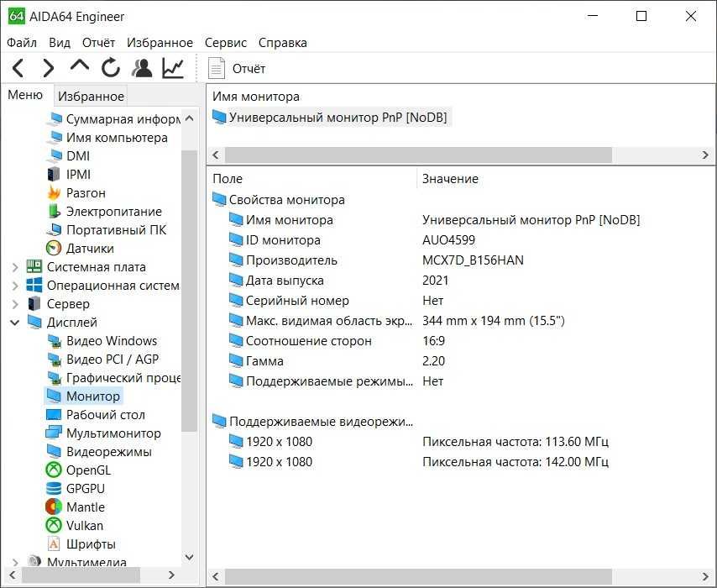Open the Vulkan tree item
The width and height of the screenshot is (717, 588).
point(75,525)
